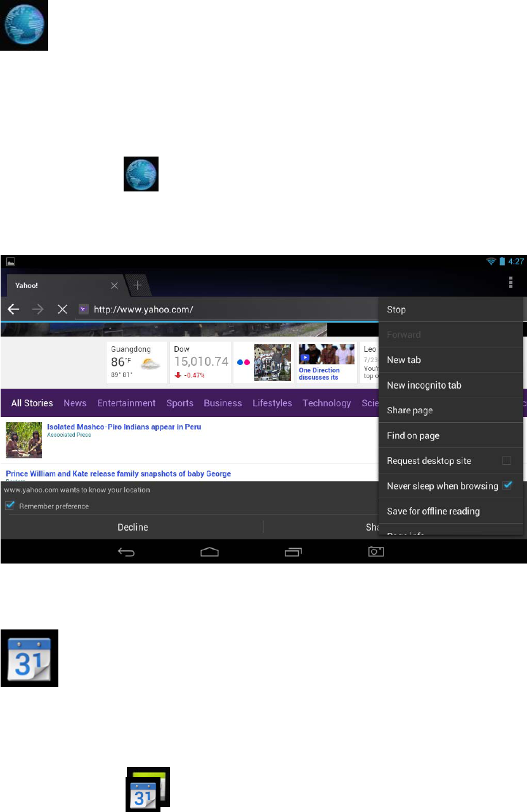
Task: Click the Associated Press source text
Action: (x=69, y=435)
